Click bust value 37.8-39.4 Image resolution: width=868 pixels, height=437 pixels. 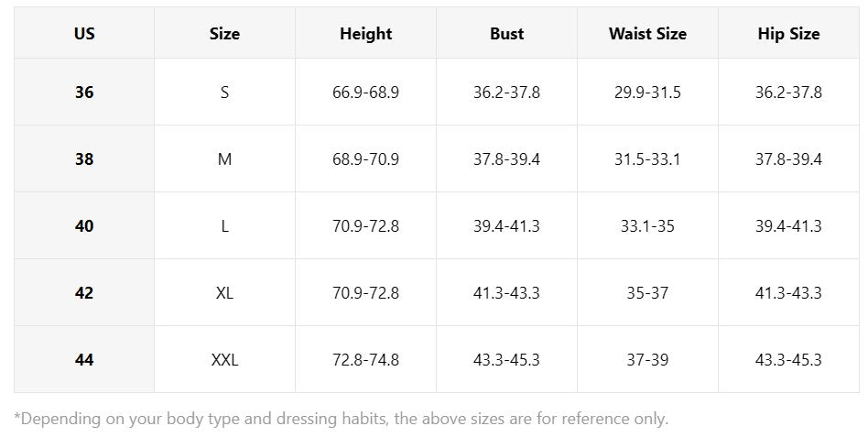[x=506, y=159]
